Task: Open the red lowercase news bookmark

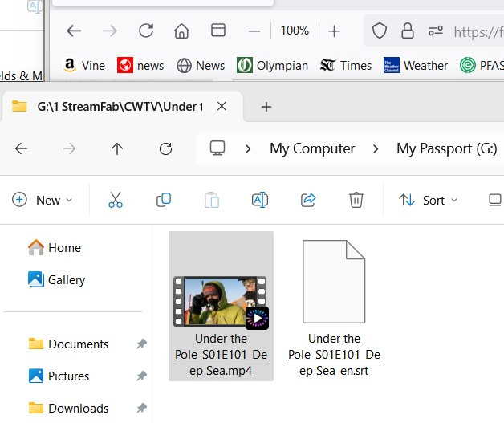Action: point(140,66)
